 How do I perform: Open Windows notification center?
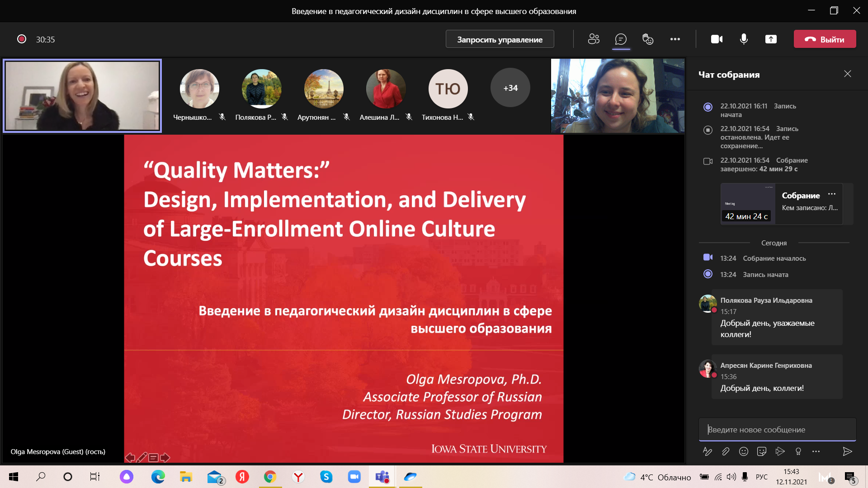[x=850, y=477]
